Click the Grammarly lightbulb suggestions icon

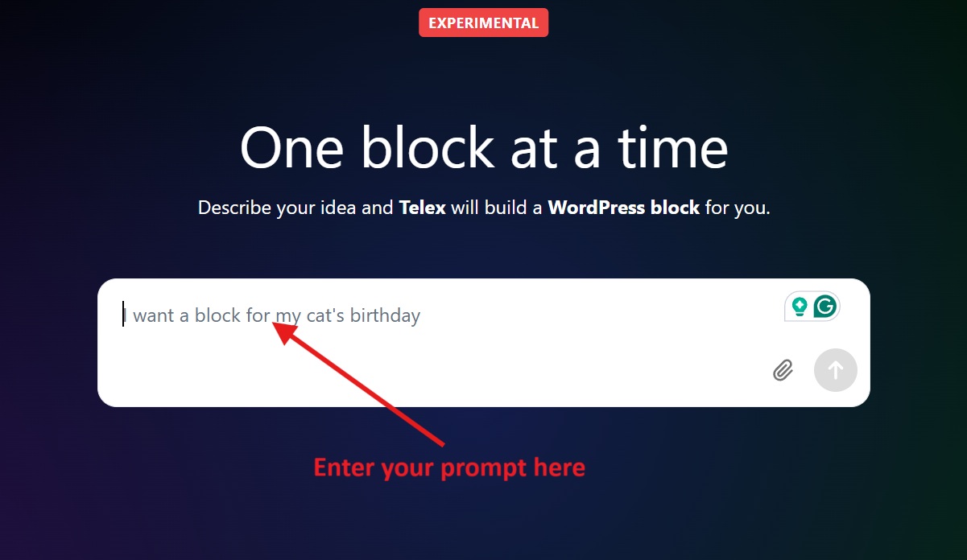(x=799, y=306)
